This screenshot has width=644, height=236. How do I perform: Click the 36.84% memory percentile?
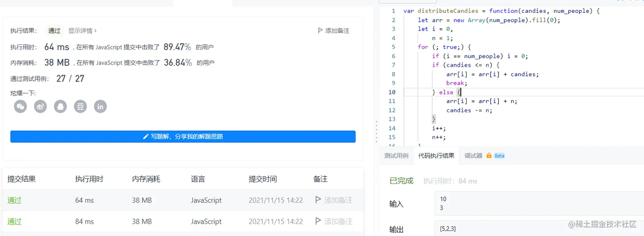[x=178, y=63]
